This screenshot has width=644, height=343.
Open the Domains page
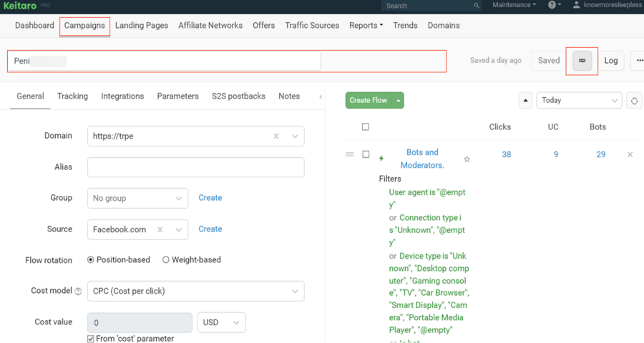[x=444, y=26]
